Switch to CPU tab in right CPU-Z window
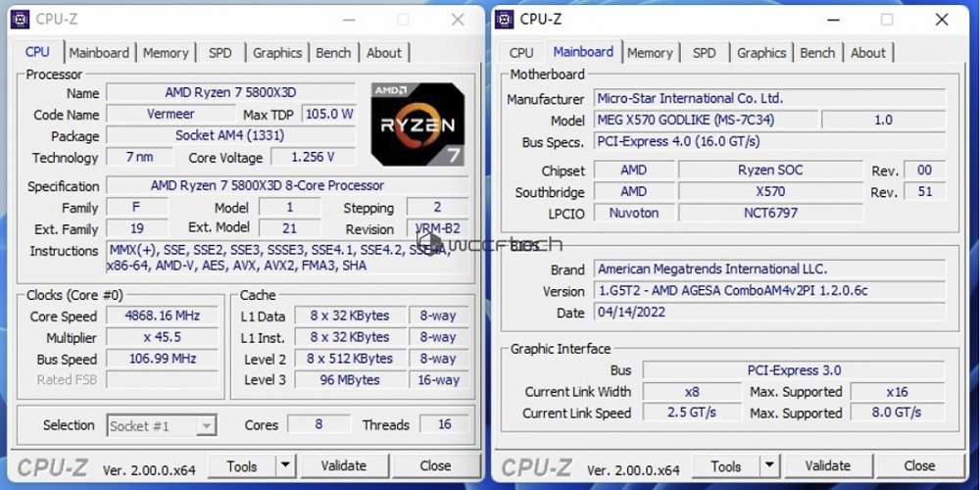The image size is (980, 490). pos(521,53)
